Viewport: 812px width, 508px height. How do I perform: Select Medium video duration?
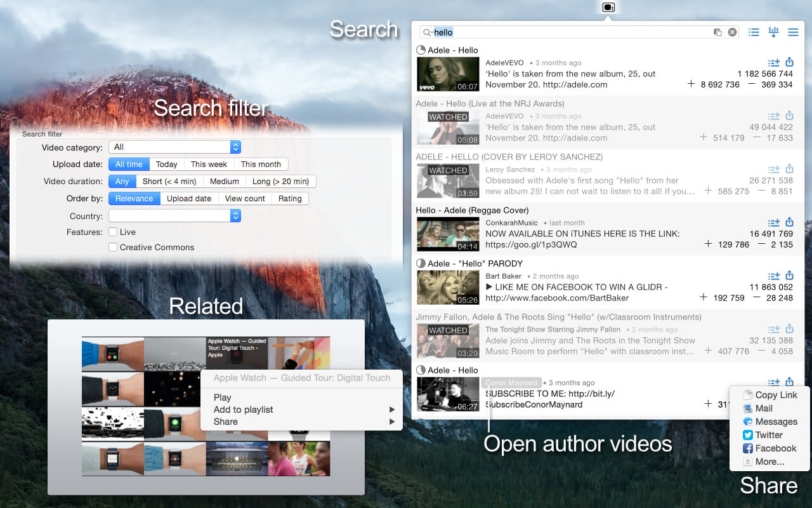[225, 182]
